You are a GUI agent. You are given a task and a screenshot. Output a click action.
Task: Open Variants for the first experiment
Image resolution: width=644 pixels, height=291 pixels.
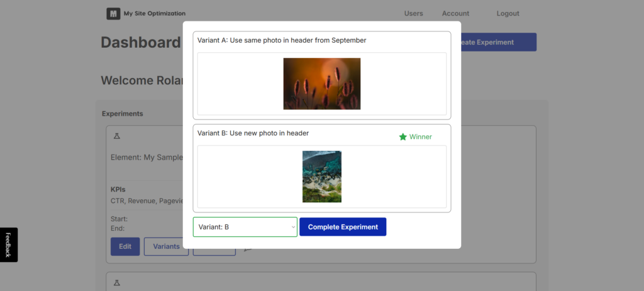(166, 246)
